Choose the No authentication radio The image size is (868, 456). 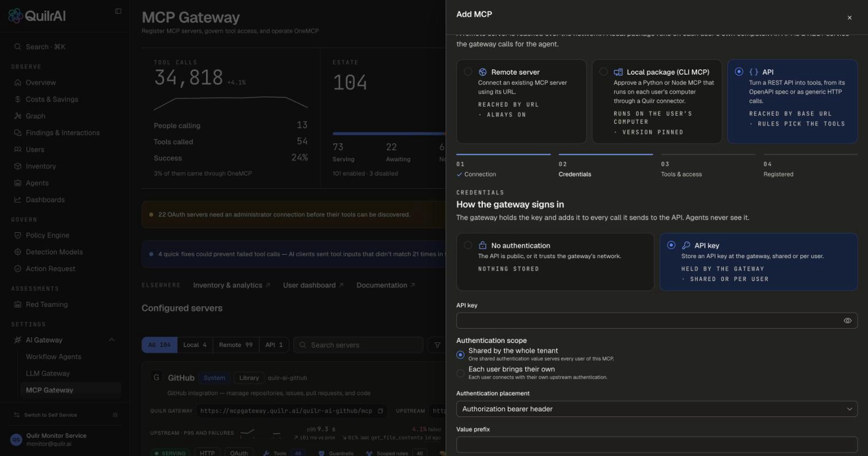[x=468, y=245]
